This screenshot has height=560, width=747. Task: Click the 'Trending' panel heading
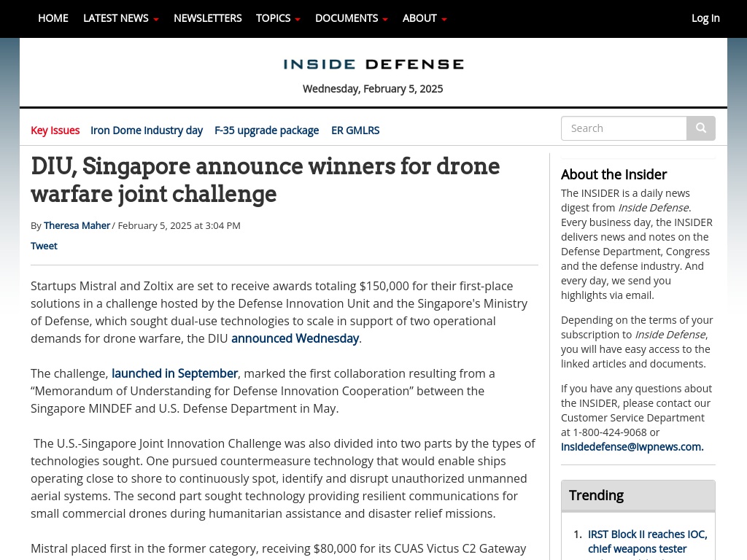(596, 495)
